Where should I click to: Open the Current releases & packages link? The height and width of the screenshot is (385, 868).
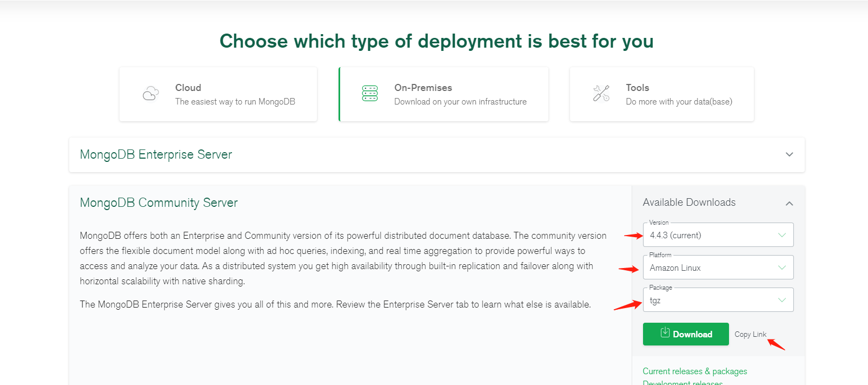(x=694, y=371)
